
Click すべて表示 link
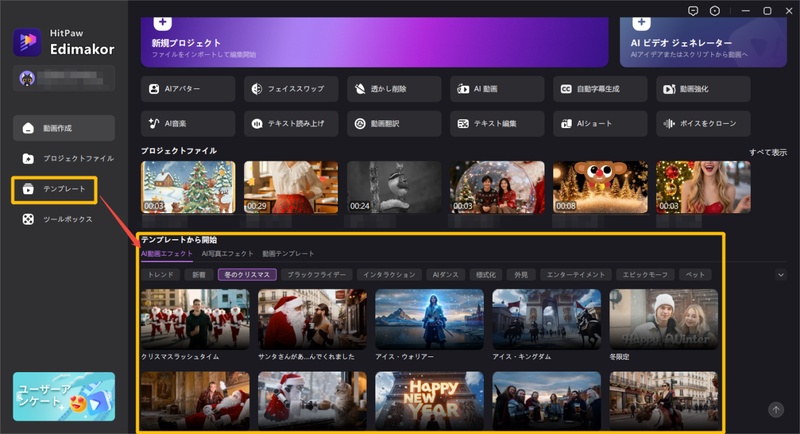point(767,152)
